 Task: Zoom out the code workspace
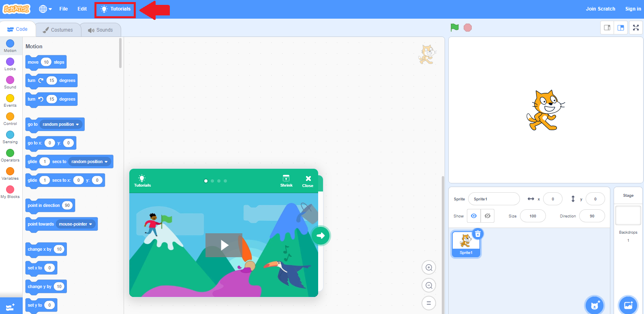pos(429,285)
